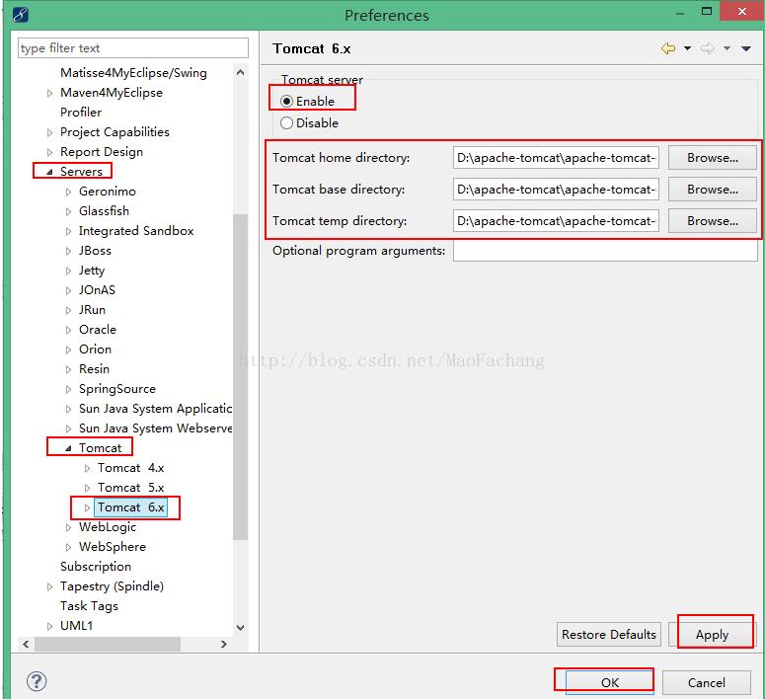Open the help question mark icon
Screen dimensions: 765x700
(37, 681)
